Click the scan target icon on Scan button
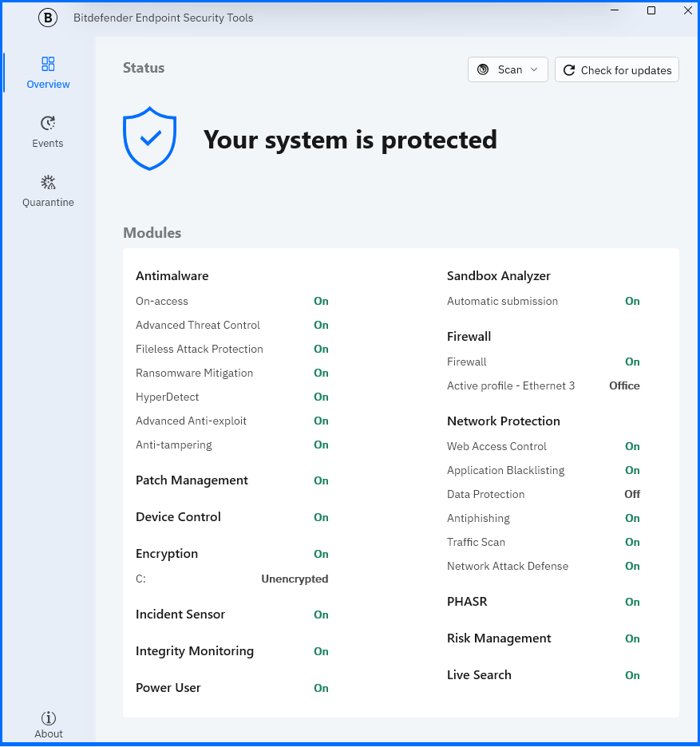Viewport: 700px width, 747px height. 482,69
